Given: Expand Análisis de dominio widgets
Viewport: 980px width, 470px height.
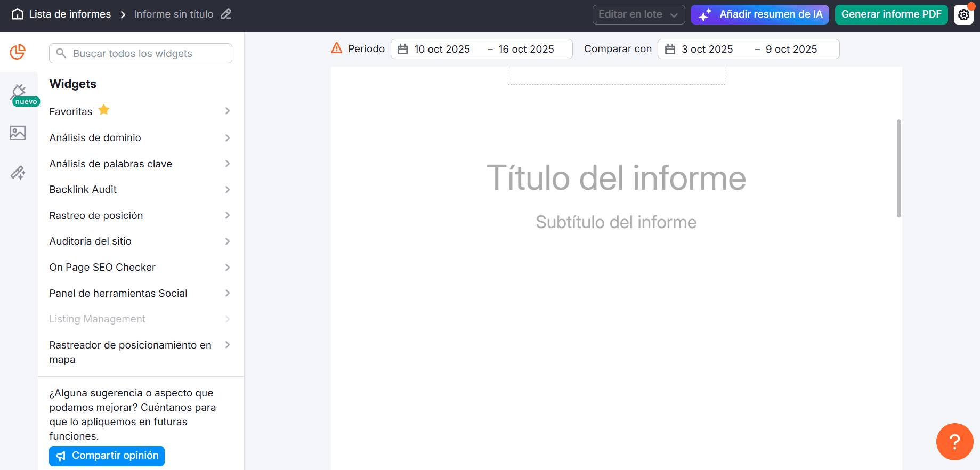Looking at the screenshot, I should coord(140,137).
